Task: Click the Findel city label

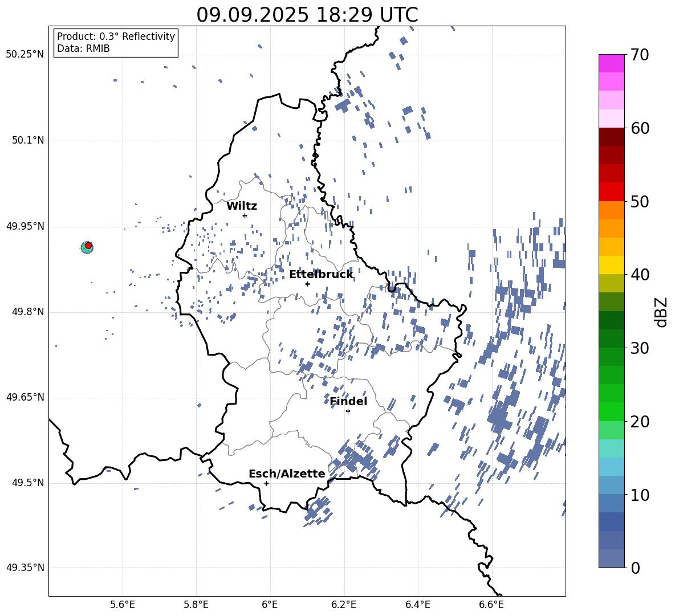Action: pyautogui.click(x=348, y=401)
